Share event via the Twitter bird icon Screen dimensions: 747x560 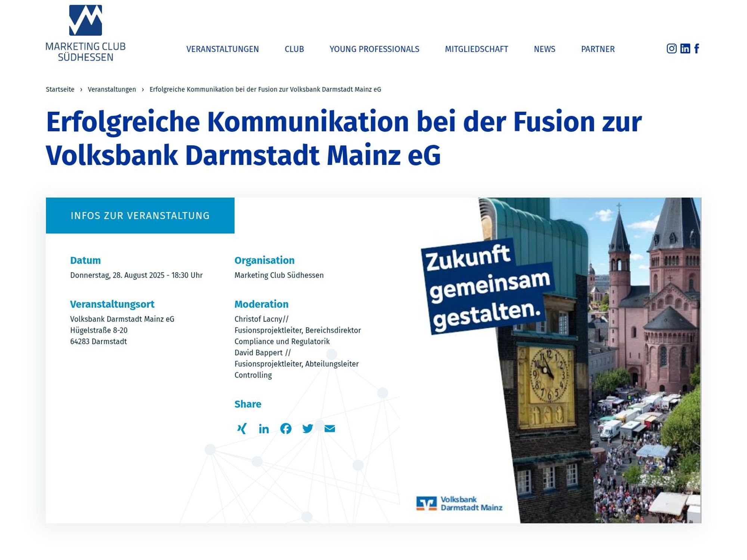(x=308, y=429)
